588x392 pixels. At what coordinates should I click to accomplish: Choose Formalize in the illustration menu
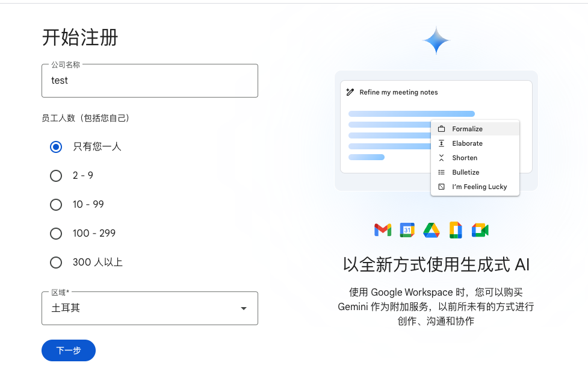(475, 129)
